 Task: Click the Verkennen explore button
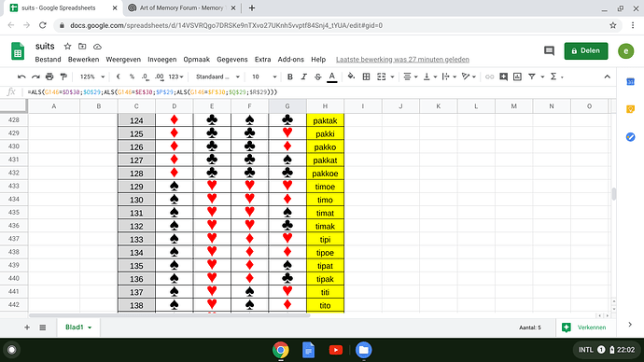coord(584,327)
